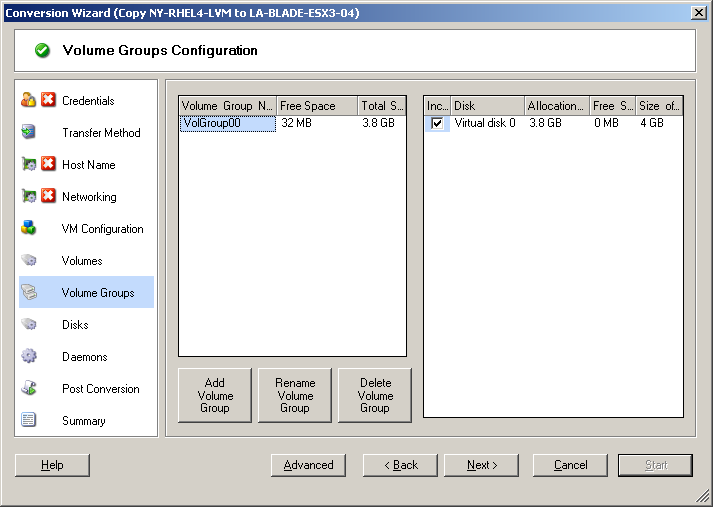Go to the Disks wizard step

[x=75, y=325]
